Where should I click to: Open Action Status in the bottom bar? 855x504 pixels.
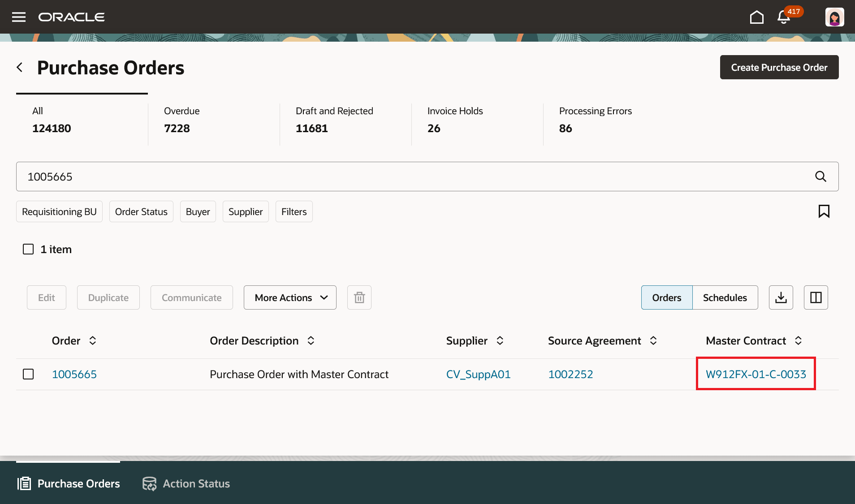(x=186, y=483)
